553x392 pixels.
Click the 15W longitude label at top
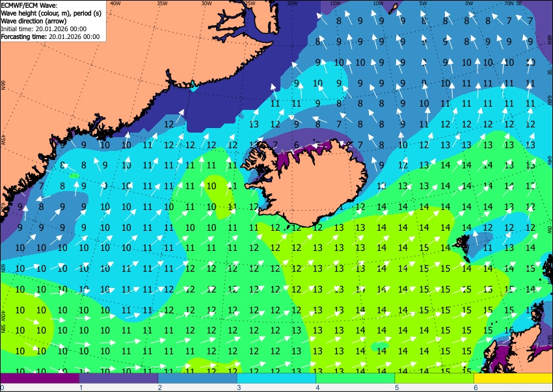pos(336,3)
